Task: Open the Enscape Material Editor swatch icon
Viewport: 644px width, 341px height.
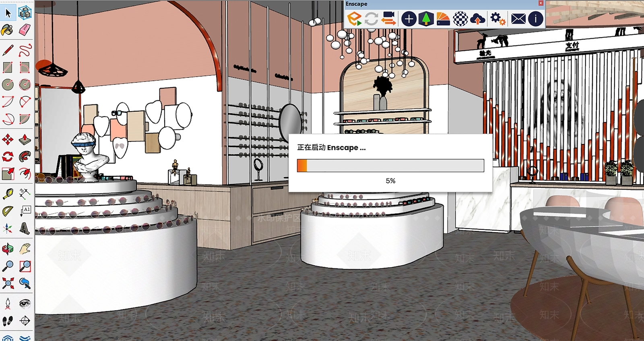Action: click(x=443, y=19)
